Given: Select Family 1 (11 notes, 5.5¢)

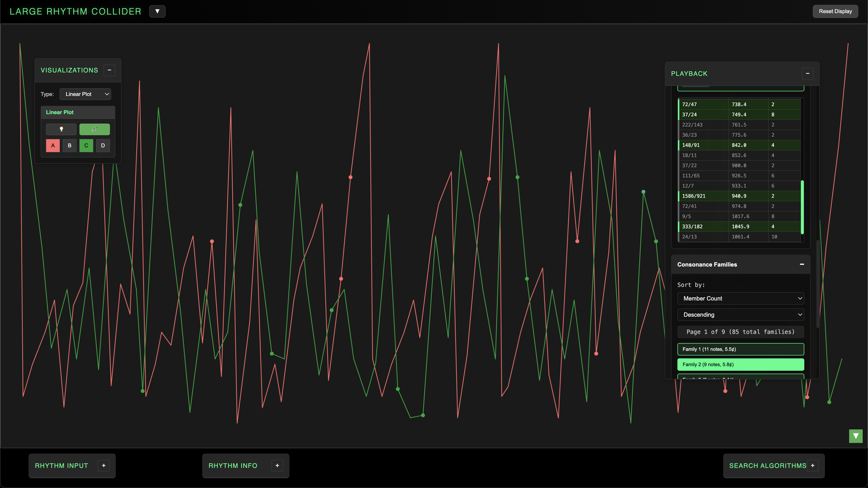Looking at the screenshot, I should (740, 349).
